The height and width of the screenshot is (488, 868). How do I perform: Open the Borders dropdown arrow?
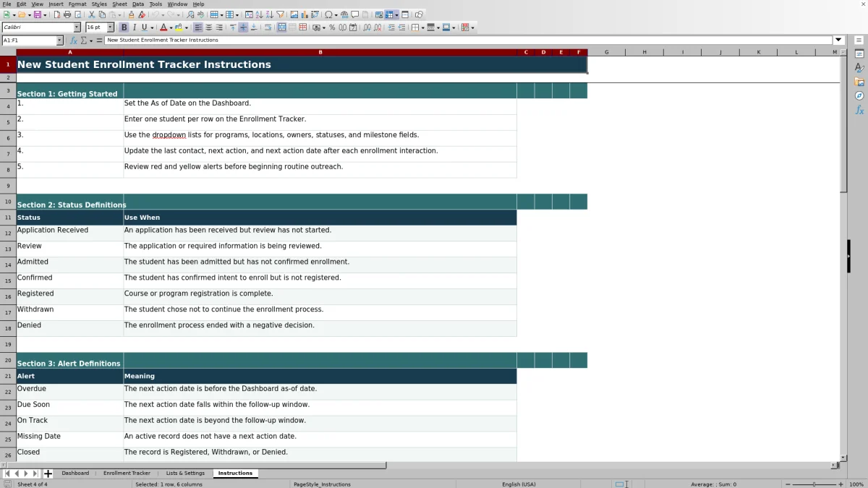coord(423,27)
